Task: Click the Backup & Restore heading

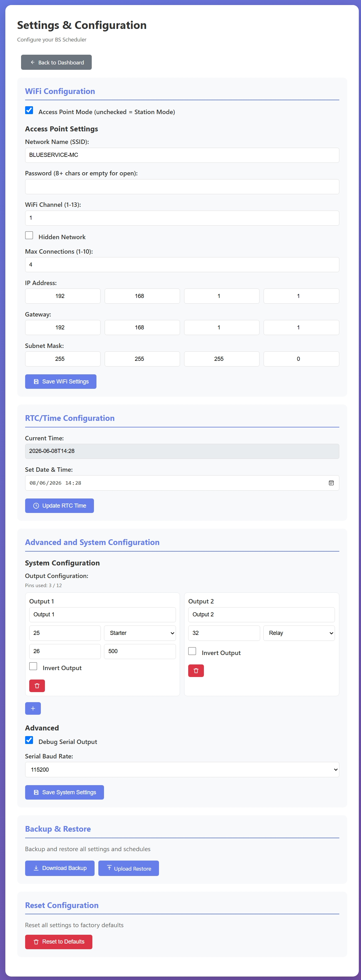Action: coord(58,829)
